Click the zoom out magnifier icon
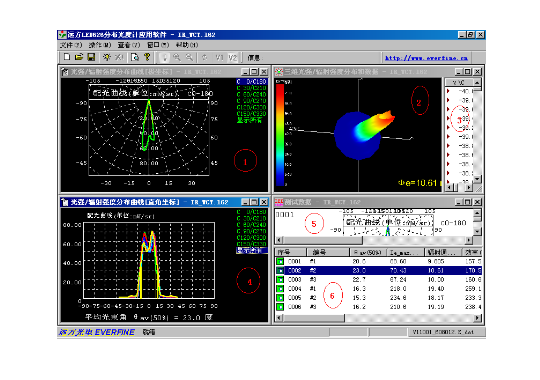Screen dimensions: 540x380 (x=189, y=58)
